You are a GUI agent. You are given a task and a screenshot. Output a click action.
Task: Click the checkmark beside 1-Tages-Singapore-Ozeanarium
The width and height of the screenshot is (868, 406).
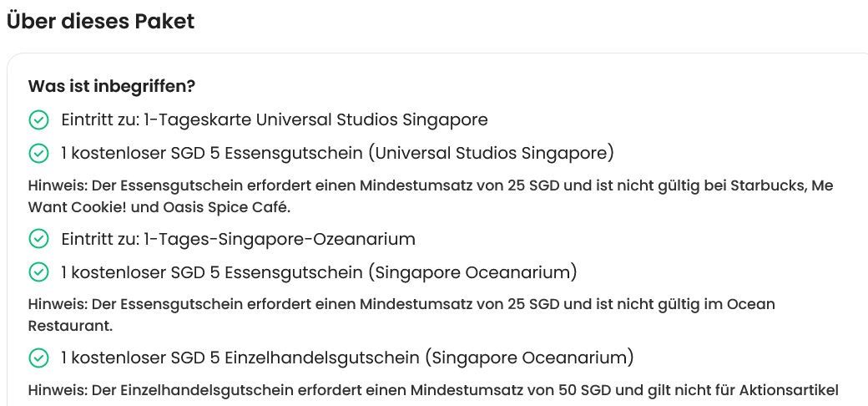[x=38, y=240]
